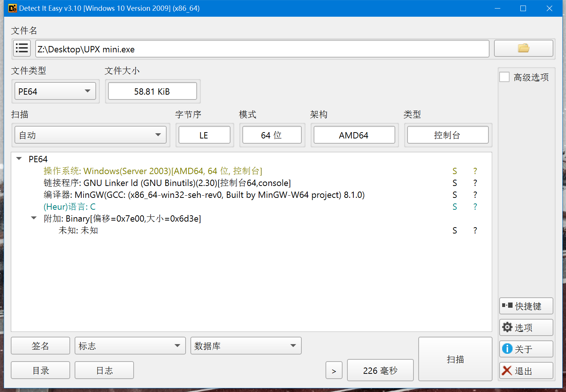The height and width of the screenshot is (392, 566).
Task: Click the 签名 button
Action: pos(40,346)
